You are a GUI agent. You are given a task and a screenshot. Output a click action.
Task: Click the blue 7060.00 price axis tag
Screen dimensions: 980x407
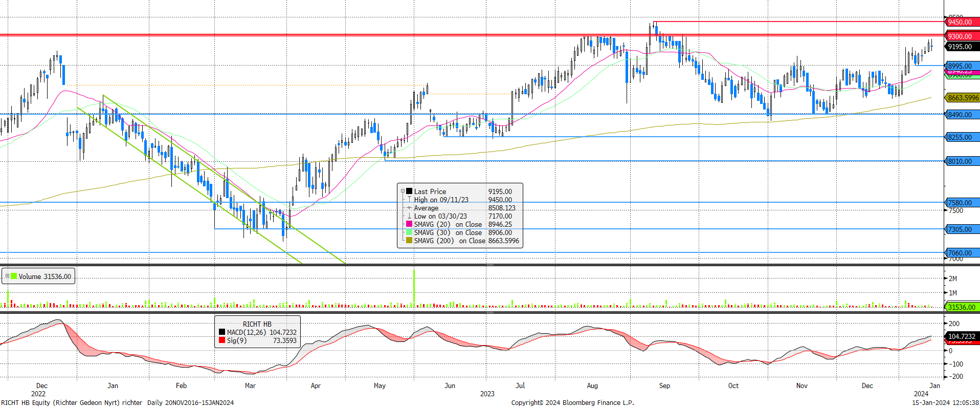point(962,253)
